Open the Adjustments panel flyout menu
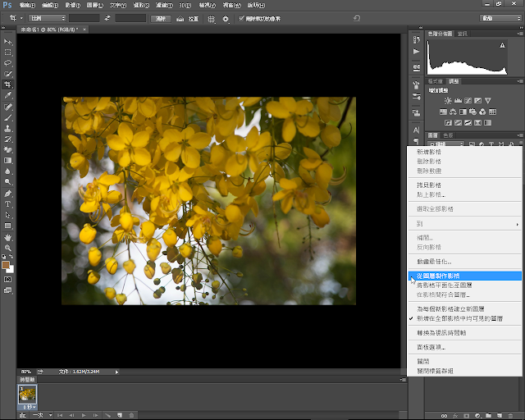This screenshot has width=525, height=420. pos(520,81)
